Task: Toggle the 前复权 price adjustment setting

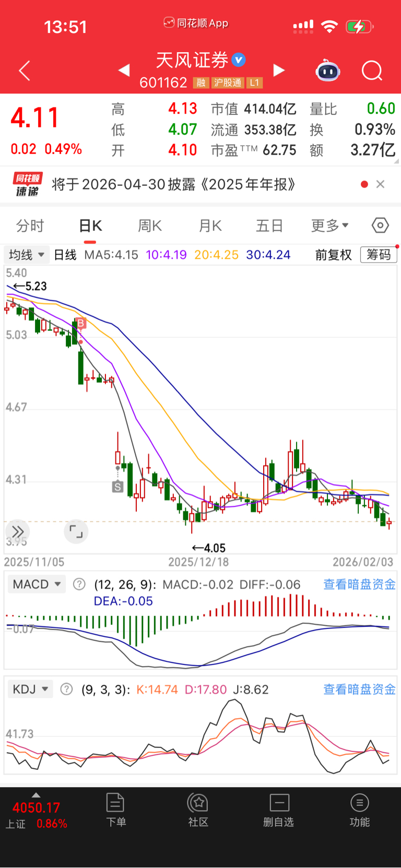Action: pos(334,255)
